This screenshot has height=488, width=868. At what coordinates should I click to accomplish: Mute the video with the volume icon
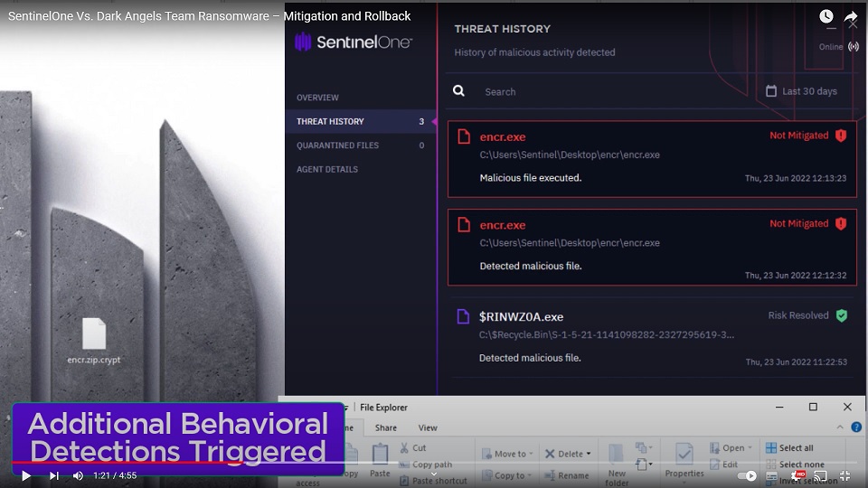78,475
